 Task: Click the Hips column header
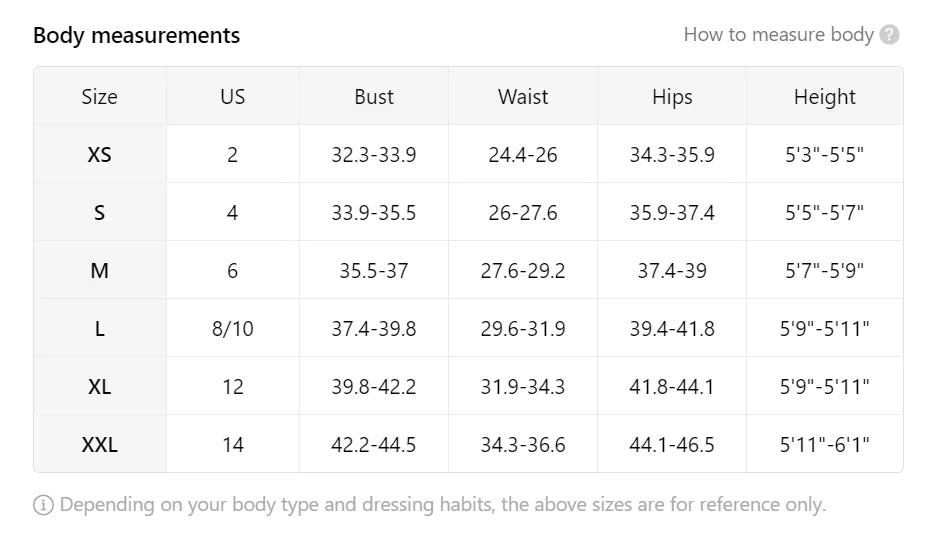(x=672, y=97)
